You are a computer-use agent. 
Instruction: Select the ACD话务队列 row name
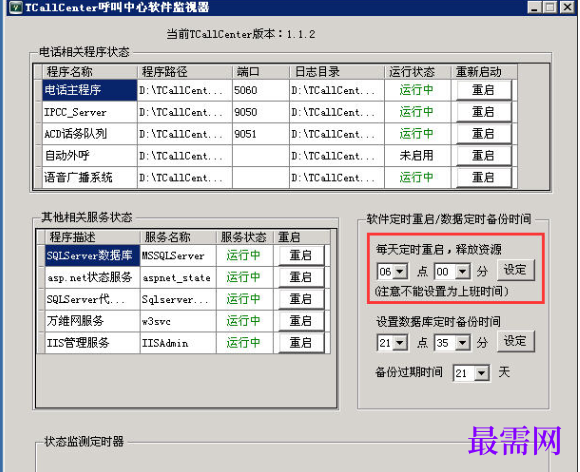(x=90, y=134)
